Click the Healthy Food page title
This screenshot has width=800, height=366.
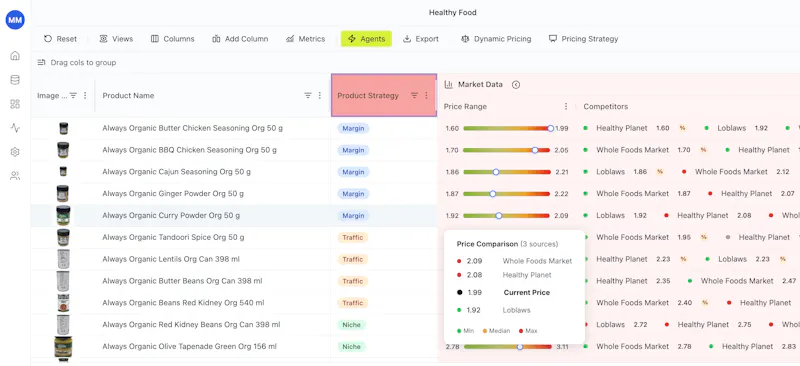(x=453, y=12)
